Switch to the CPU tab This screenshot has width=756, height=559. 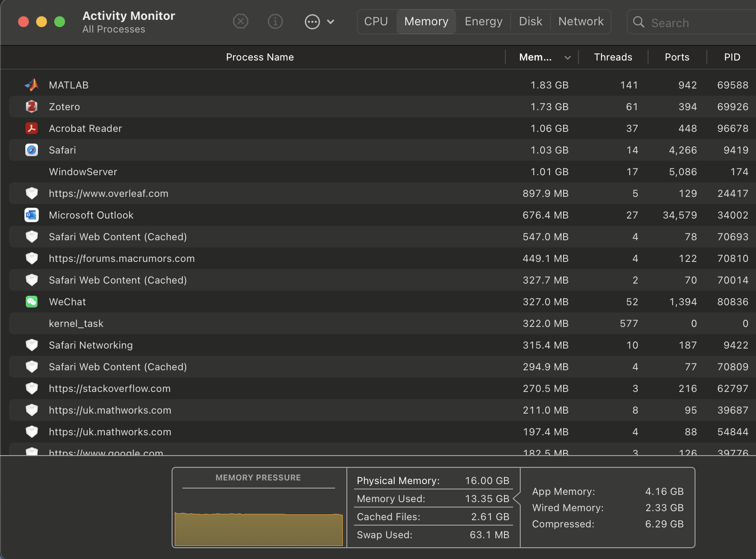click(376, 22)
